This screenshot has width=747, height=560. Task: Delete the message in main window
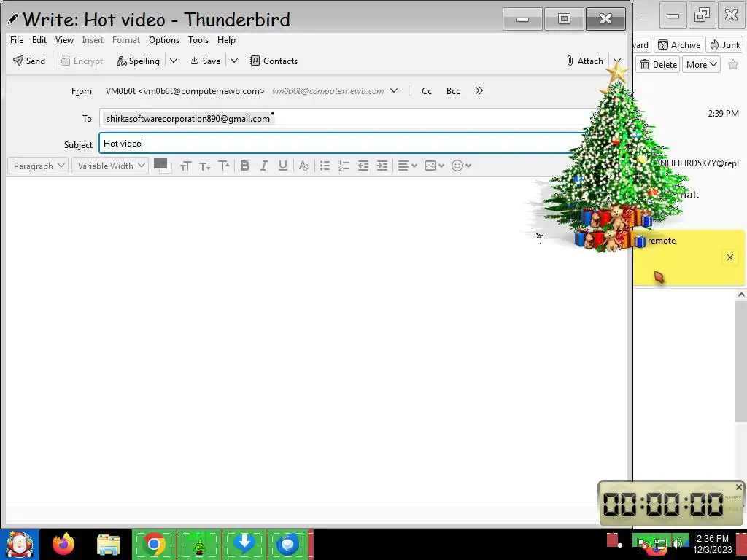(659, 64)
